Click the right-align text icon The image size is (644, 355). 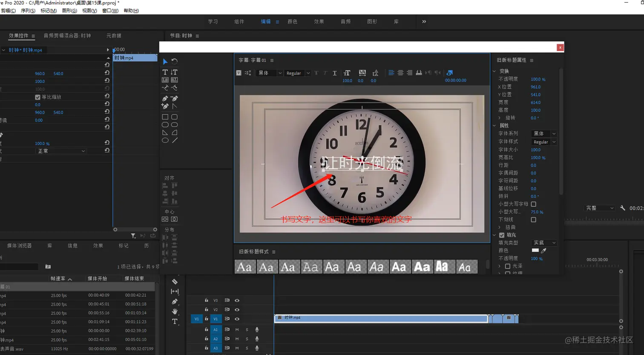point(409,73)
